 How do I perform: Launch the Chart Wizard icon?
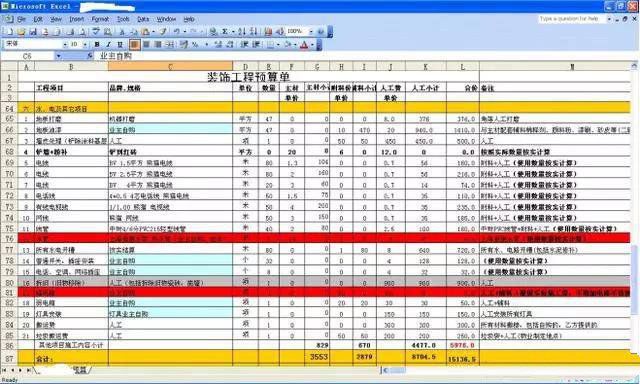[268, 31]
